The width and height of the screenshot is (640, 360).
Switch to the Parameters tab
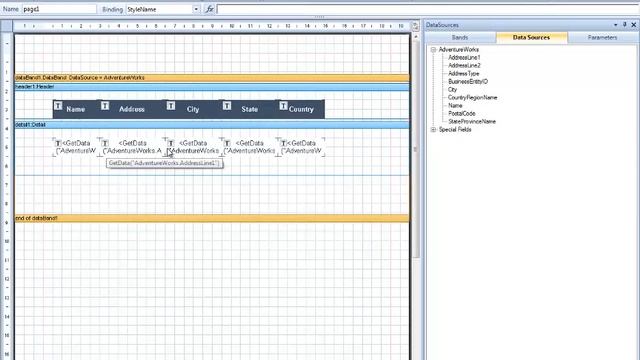[602, 38]
